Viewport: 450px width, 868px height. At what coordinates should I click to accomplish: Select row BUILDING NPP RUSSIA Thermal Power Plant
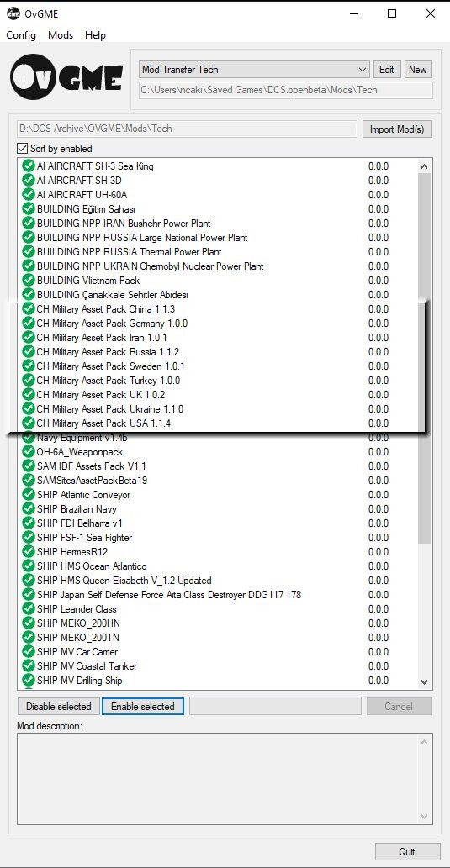(x=219, y=252)
